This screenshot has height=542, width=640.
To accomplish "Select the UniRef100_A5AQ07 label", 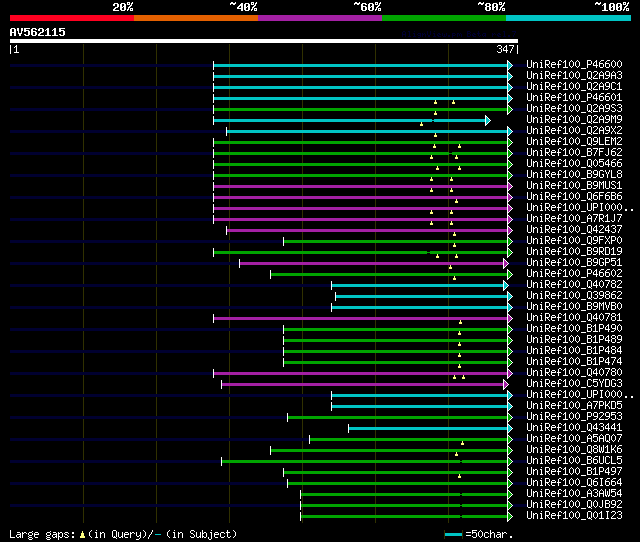I will click(x=574, y=439).
